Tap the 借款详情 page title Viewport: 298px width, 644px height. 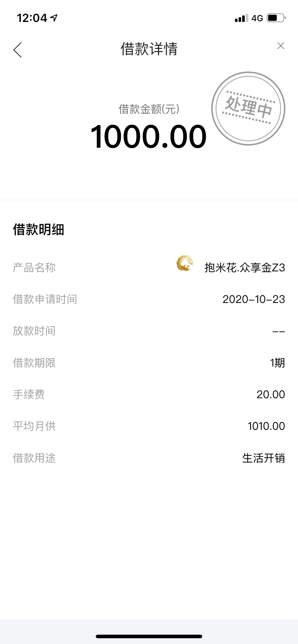tap(149, 49)
